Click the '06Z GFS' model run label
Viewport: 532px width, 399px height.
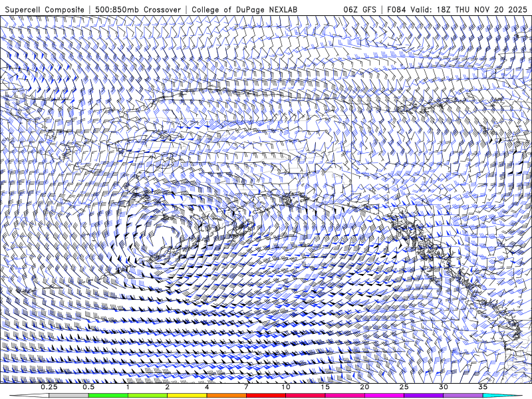(x=360, y=9)
